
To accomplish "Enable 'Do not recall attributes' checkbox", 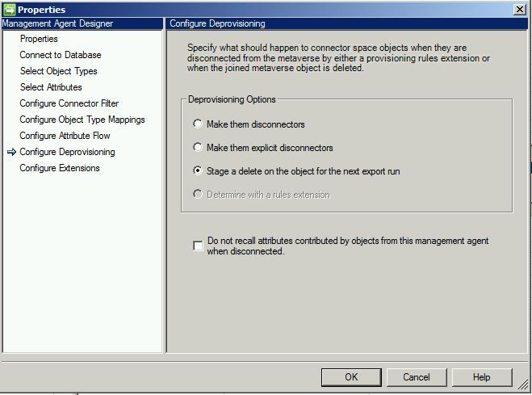I will coord(198,246).
